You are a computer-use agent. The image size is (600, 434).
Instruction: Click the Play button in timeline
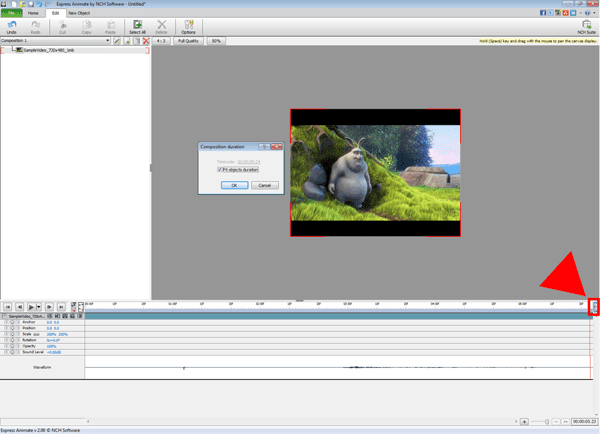coord(31,307)
